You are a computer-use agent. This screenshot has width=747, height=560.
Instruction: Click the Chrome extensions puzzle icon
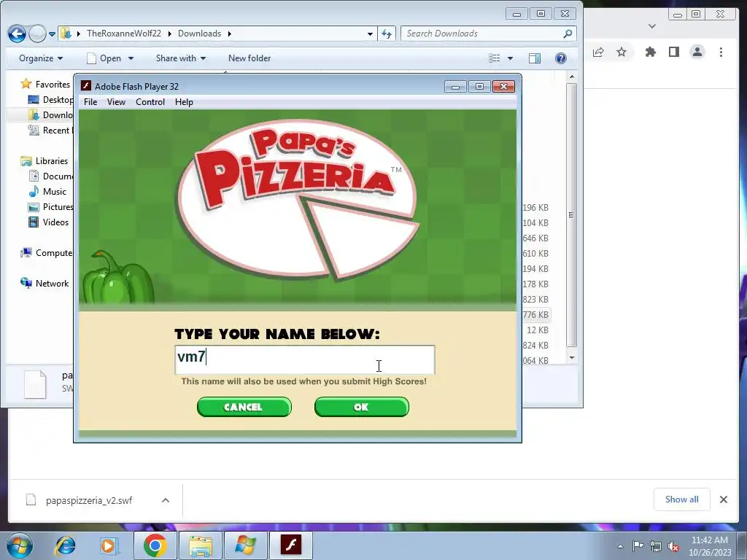tap(650, 52)
